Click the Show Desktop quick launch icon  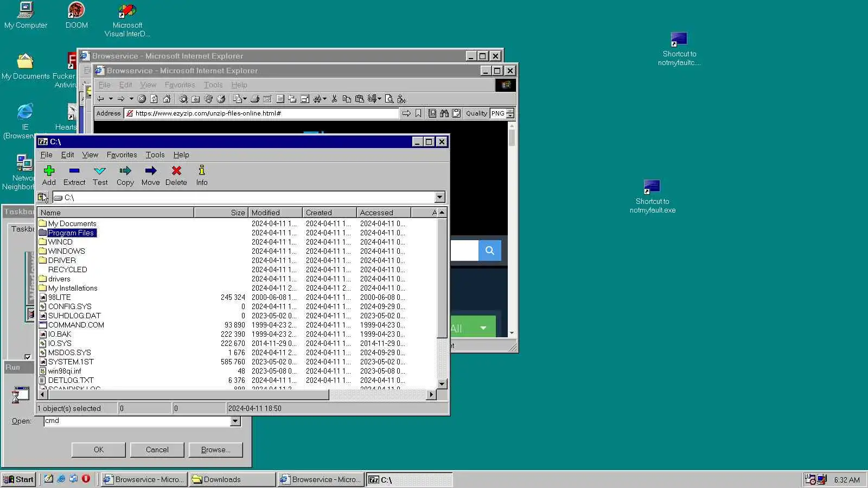(48, 479)
